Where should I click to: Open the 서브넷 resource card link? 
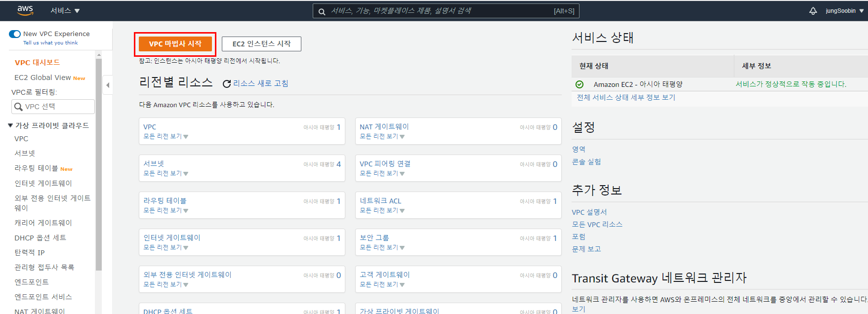(x=154, y=164)
